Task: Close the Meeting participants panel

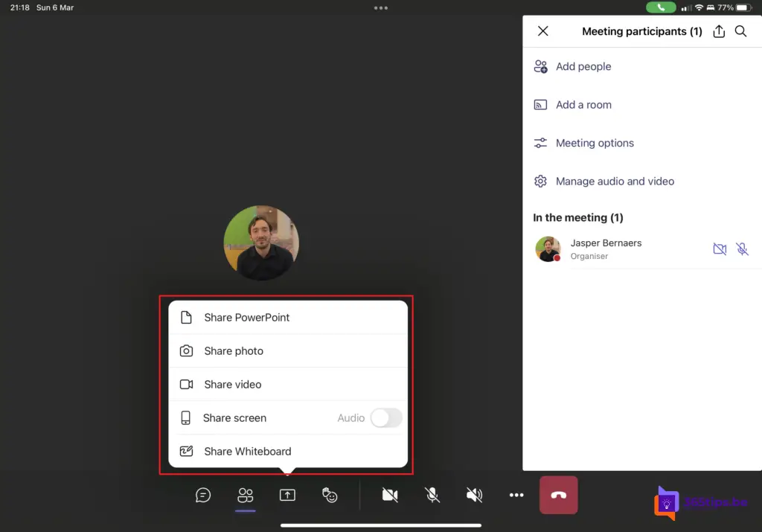Action: point(542,31)
